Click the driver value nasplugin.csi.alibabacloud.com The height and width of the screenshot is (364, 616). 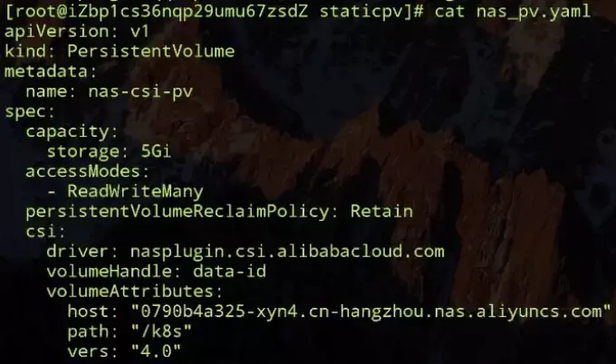coord(287,252)
